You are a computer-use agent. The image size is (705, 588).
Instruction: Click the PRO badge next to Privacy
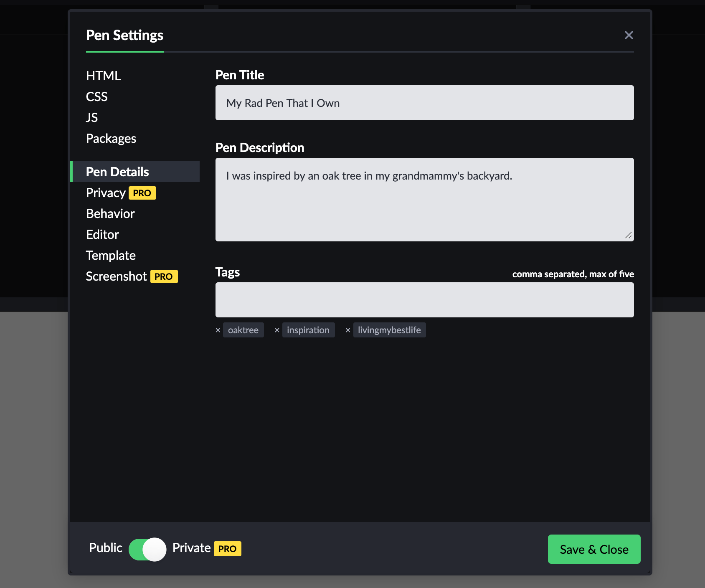pos(142,193)
